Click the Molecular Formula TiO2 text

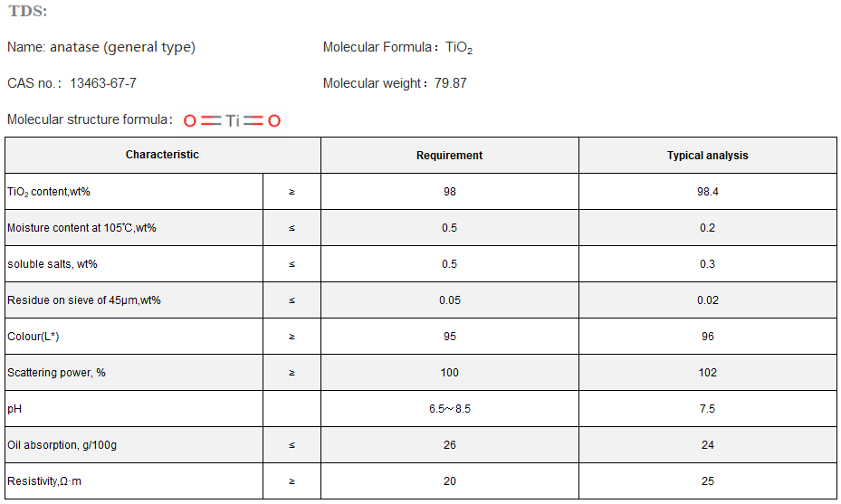tap(397, 47)
